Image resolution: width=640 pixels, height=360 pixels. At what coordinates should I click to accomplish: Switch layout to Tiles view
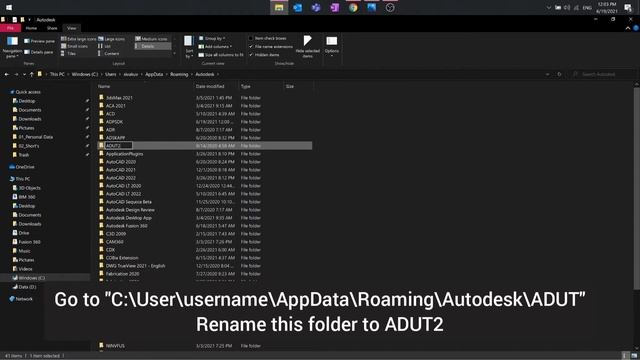point(69,53)
